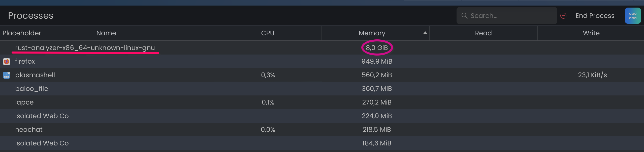The image size is (644, 152).
Task: Click the Read column header
Action: (483, 33)
